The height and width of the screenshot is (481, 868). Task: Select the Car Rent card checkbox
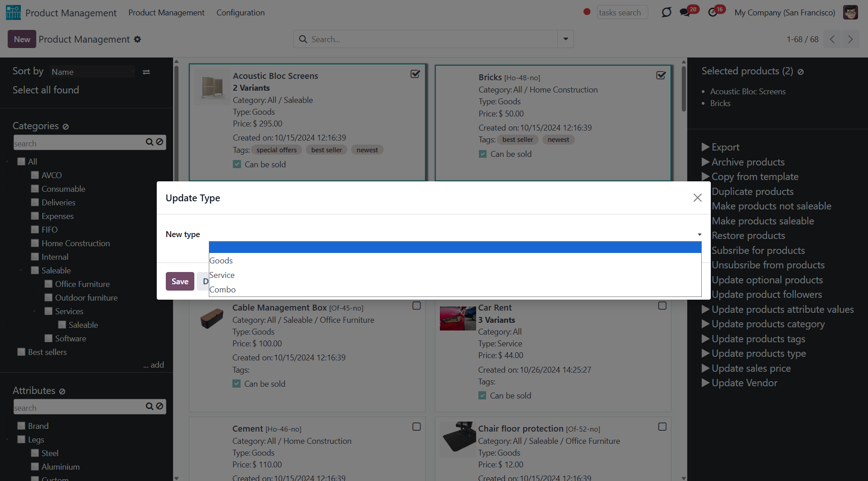pyautogui.click(x=662, y=306)
